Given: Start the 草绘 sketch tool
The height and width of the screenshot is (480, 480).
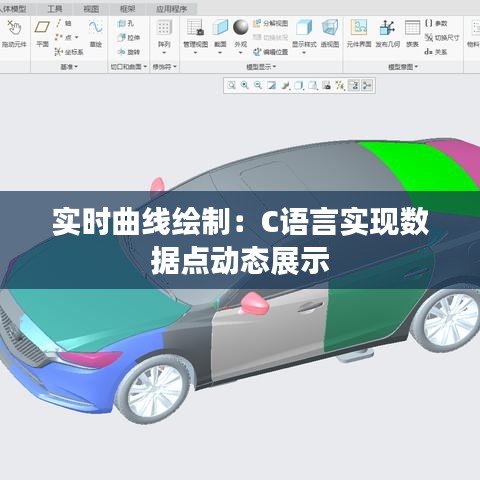Looking at the screenshot, I should point(96,33).
